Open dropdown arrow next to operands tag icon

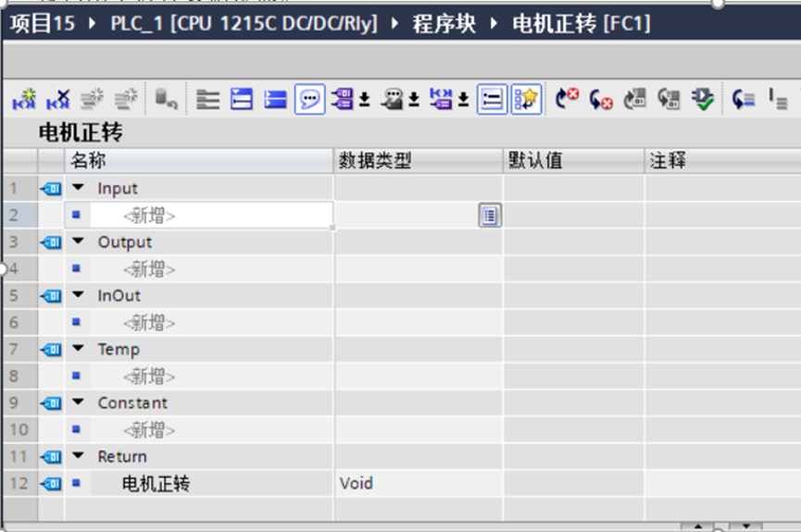coord(364,99)
